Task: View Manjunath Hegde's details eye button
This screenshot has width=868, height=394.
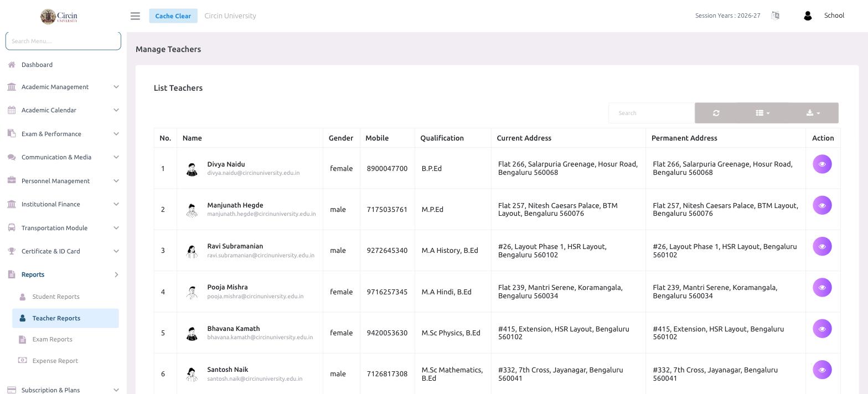Action: coord(822,205)
